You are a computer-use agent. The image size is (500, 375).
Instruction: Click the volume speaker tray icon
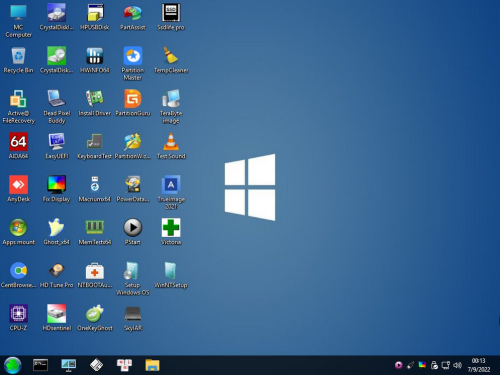(457, 365)
